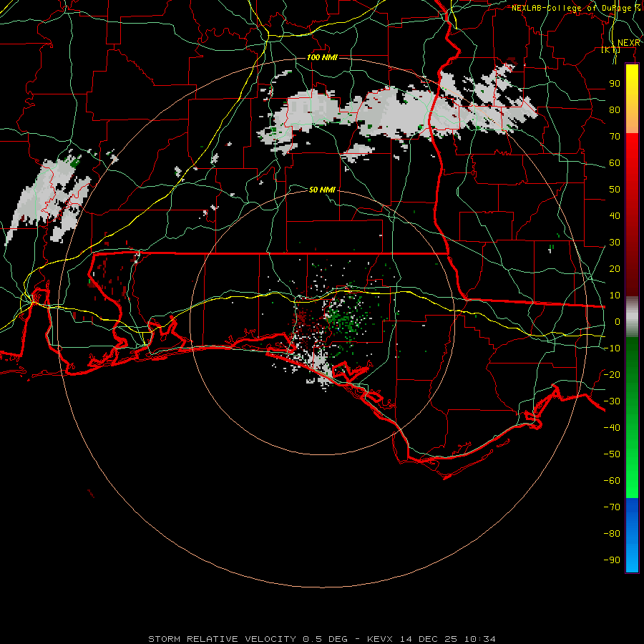Click the -80 value on the velocity scale
This screenshot has width=644, height=644.
click(x=612, y=534)
